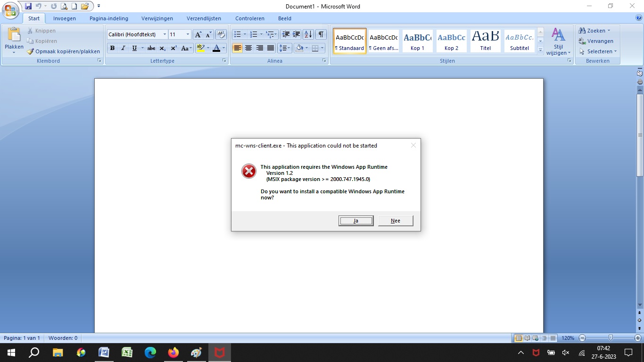Clear formatting with the eraser icon

221,34
